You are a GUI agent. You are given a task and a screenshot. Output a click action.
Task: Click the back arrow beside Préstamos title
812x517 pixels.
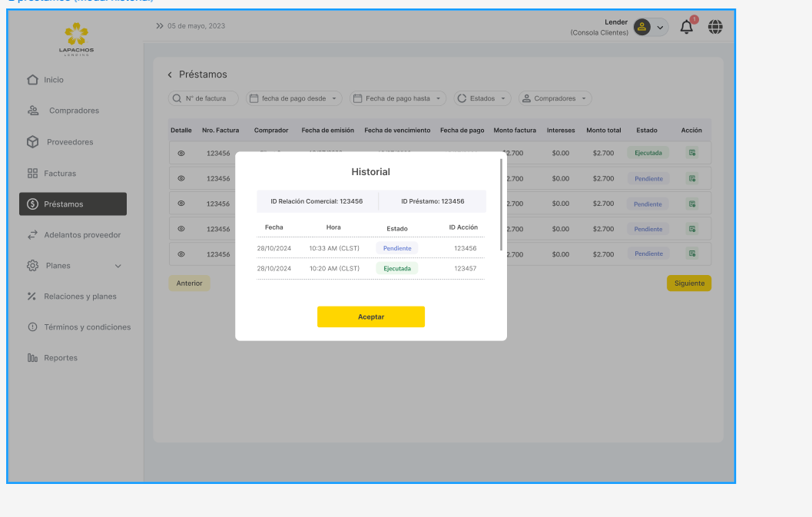[x=170, y=75]
